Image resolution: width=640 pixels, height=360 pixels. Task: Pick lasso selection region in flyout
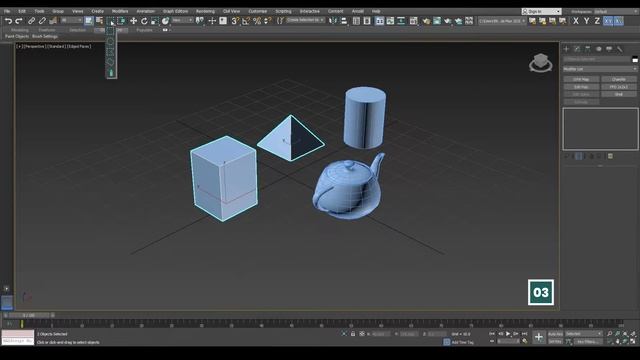(x=111, y=62)
